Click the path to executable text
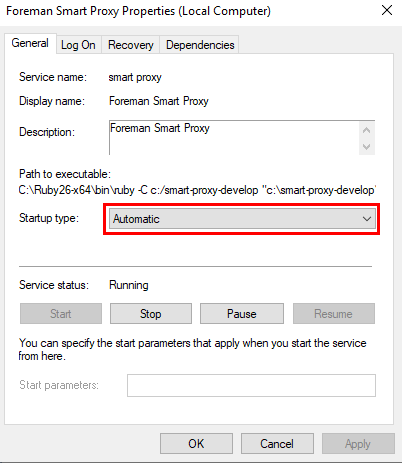Image resolution: width=402 pixels, height=463 pixels. (197, 190)
